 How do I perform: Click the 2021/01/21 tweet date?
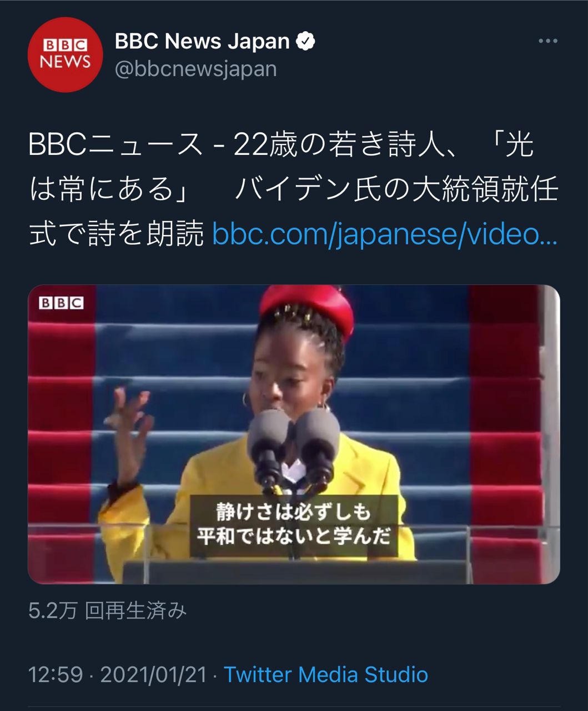pyautogui.click(x=153, y=674)
